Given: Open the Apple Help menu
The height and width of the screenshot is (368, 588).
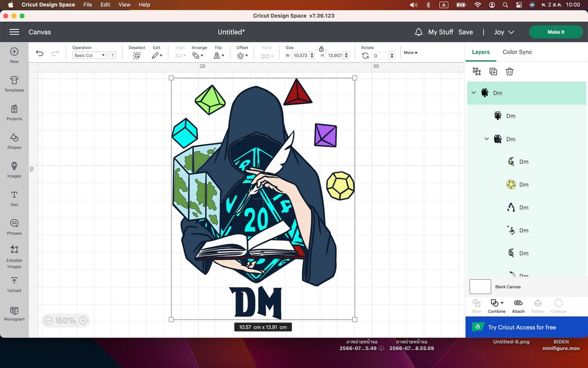Looking at the screenshot, I should click(144, 5).
